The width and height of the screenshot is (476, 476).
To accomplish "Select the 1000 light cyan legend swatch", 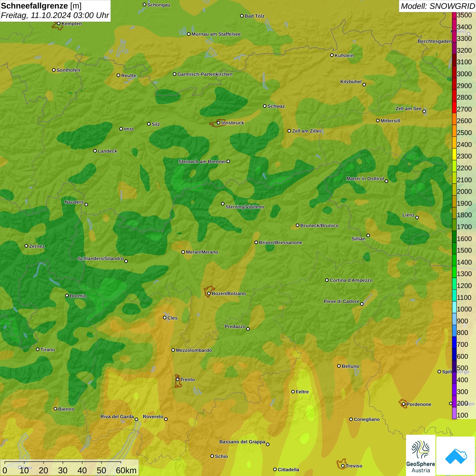I will coord(454,307).
